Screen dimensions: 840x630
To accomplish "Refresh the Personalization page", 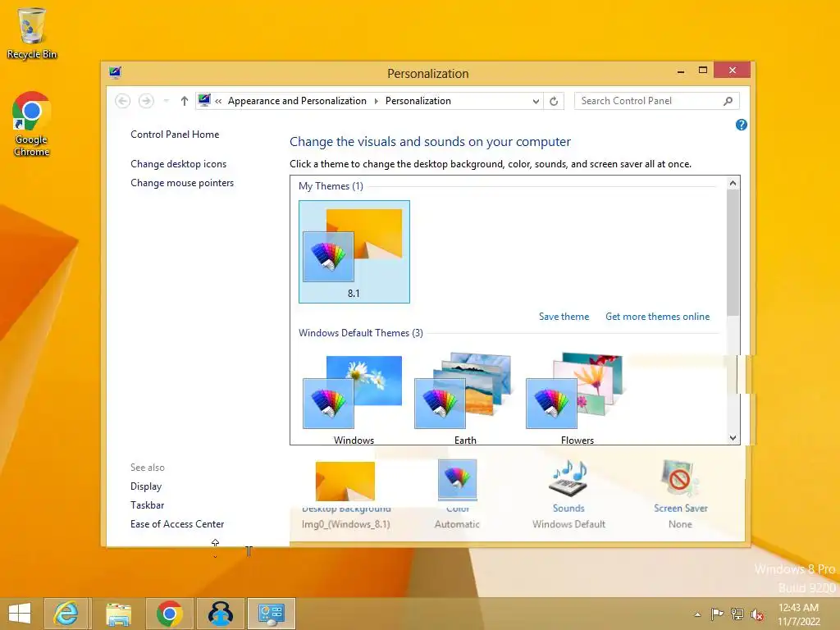I will (x=554, y=101).
